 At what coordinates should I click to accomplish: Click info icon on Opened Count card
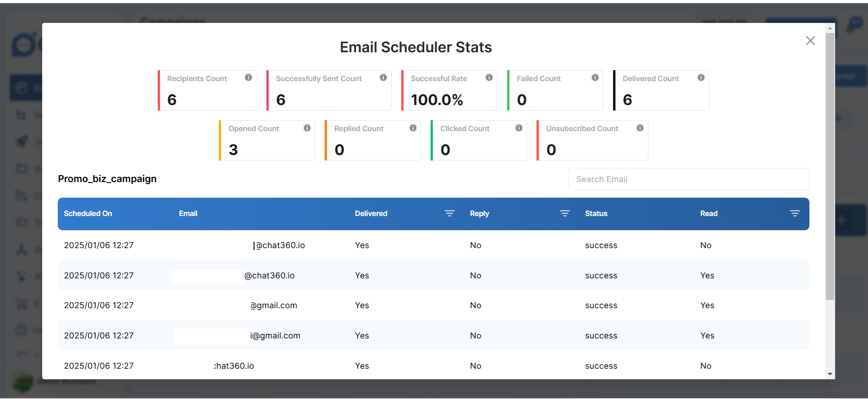tap(307, 128)
